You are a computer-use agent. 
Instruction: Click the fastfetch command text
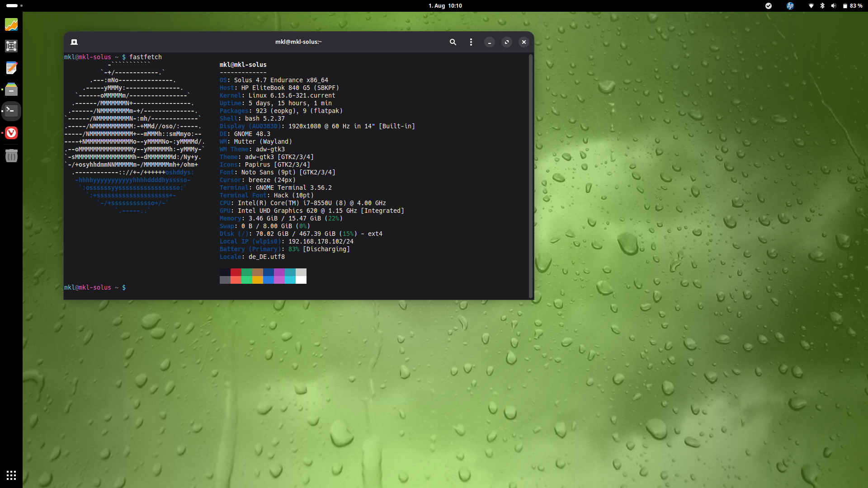(x=146, y=57)
